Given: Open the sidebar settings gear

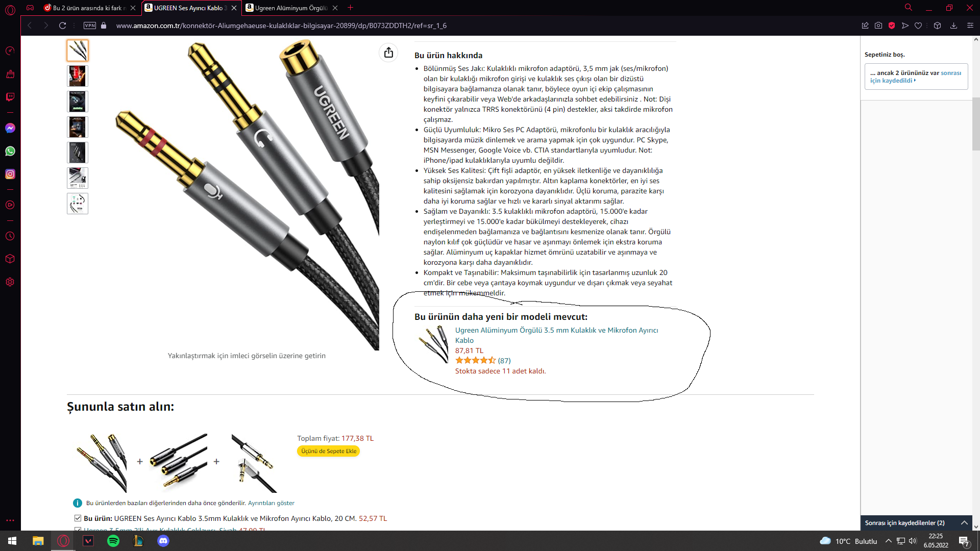Looking at the screenshot, I should tap(10, 282).
